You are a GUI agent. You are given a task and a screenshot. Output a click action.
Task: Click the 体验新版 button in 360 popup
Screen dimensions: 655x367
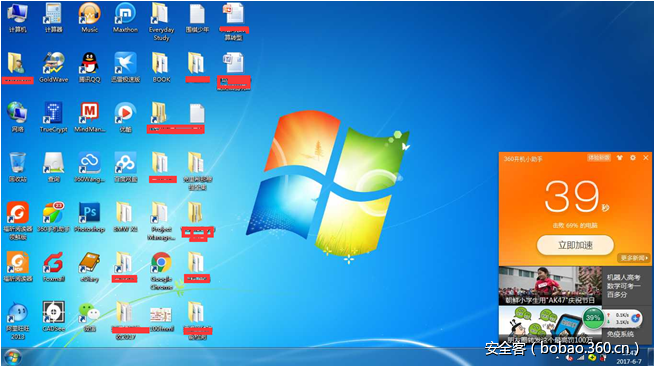[599, 158]
